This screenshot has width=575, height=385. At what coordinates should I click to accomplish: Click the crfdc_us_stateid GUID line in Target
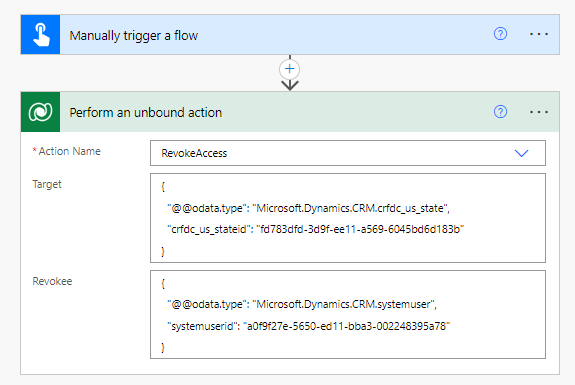[315, 229]
